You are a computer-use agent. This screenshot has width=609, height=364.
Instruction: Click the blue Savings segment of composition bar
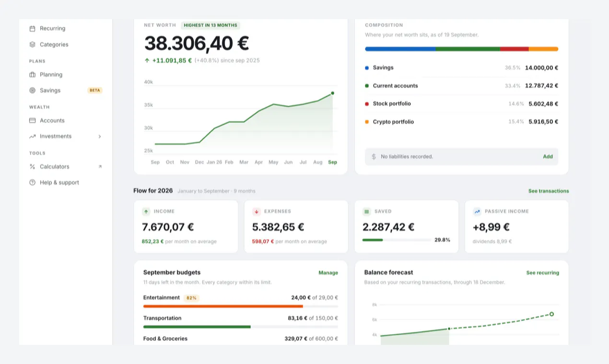(x=400, y=49)
